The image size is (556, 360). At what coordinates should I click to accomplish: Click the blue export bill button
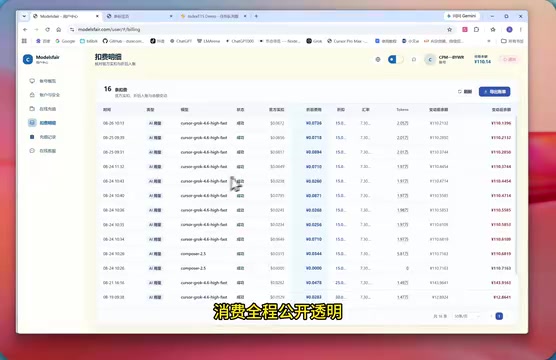[494, 92]
